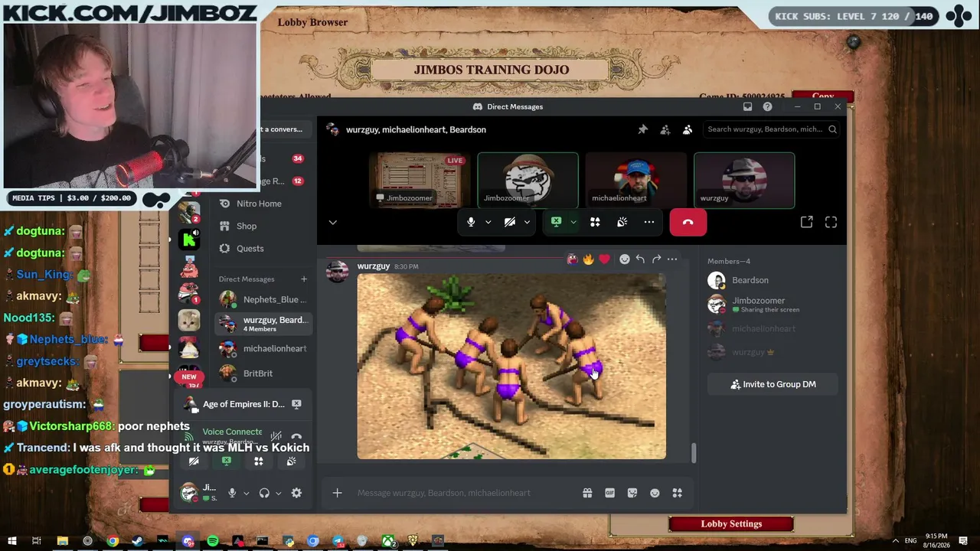Click the Search wurzguy, Beardson search field

tap(770, 129)
